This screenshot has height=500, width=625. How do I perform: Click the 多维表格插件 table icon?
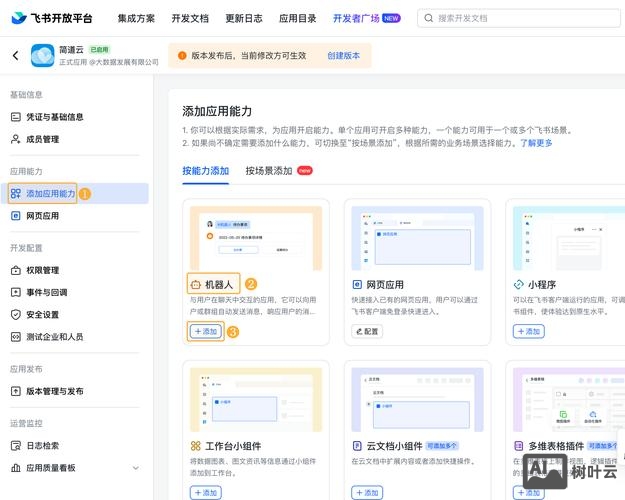pyautogui.click(x=519, y=446)
